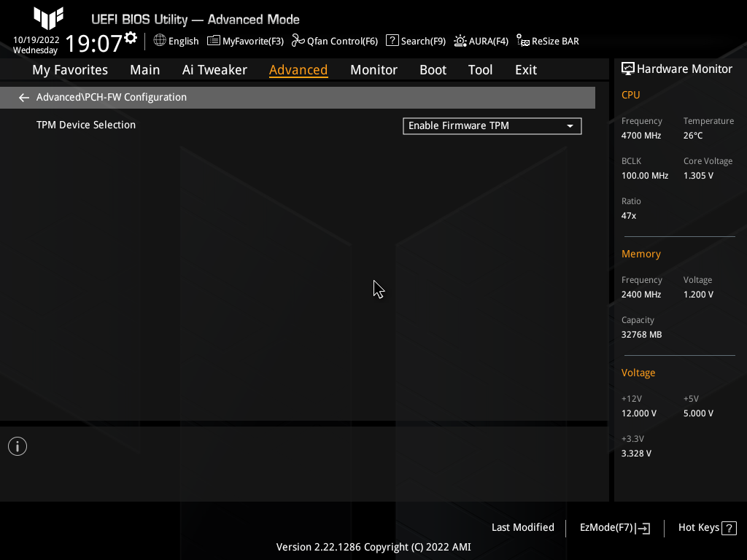The image size is (747, 560).
Task: Open MyFavorite shortcut manager
Action: tap(245, 41)
